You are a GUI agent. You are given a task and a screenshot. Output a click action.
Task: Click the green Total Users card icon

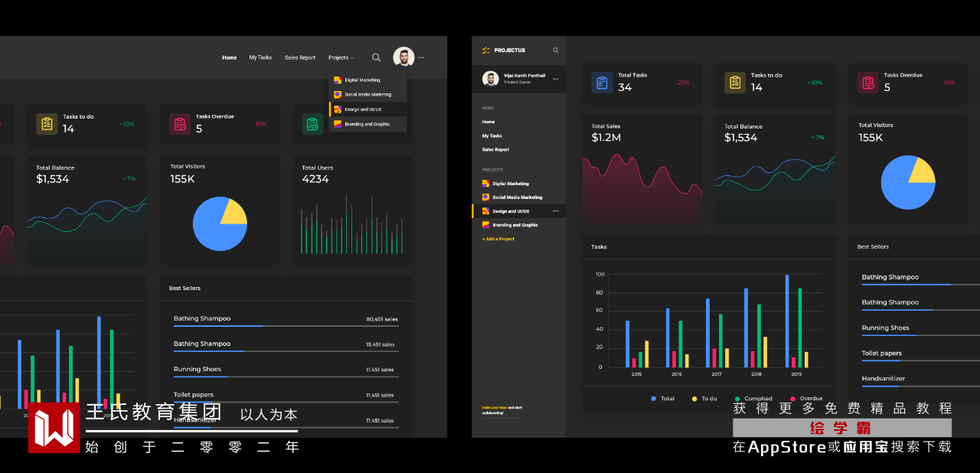point(312,124)
